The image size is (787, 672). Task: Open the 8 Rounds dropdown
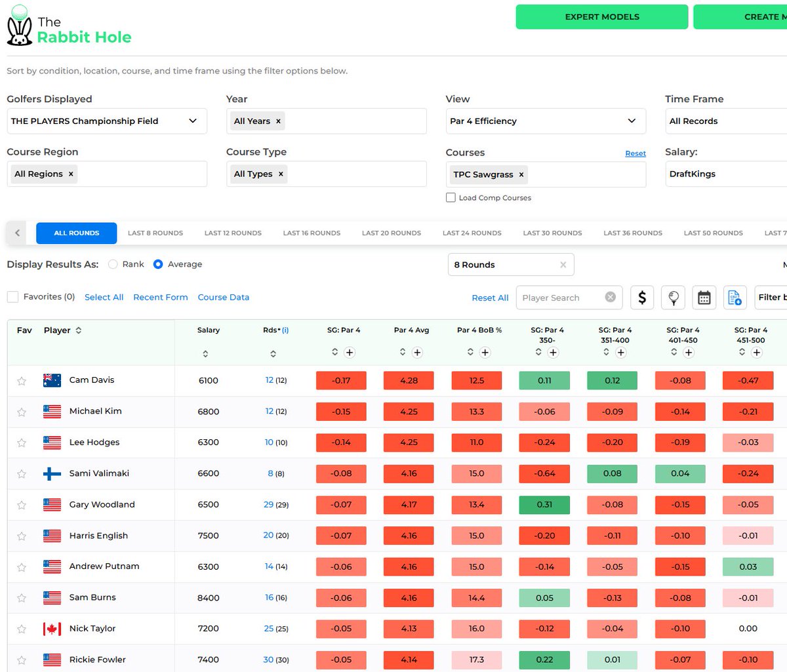click(x=511, y=265)
